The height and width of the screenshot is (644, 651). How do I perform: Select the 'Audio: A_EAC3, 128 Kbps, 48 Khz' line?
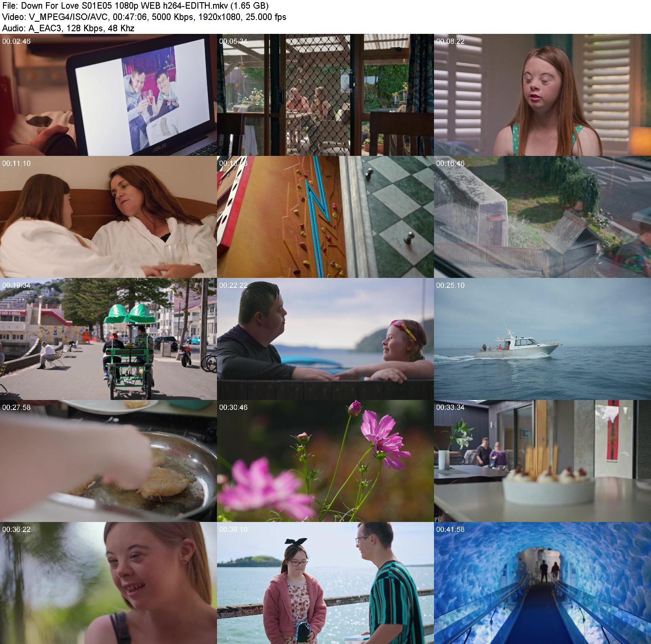[68, 28]
